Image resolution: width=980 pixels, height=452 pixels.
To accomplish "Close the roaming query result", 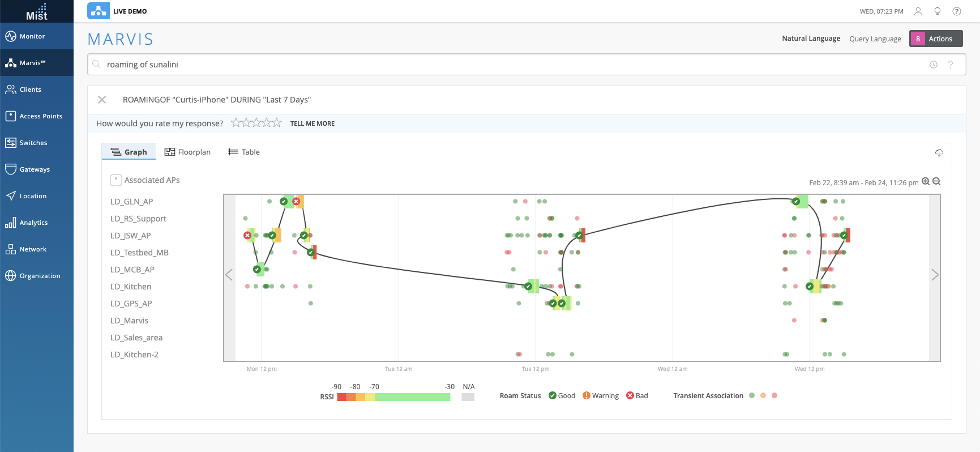I will (x=102, y=100).
